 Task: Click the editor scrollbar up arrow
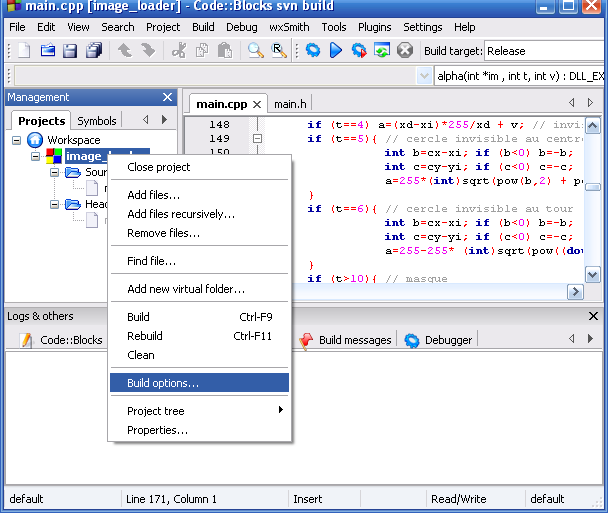click(593, 126)
